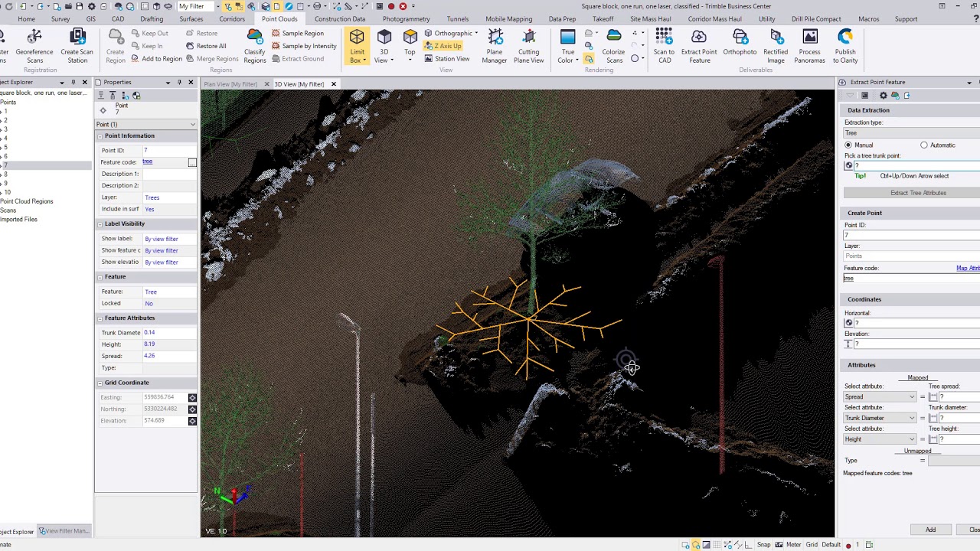Toggle Z Axis Up option

point(443,46)
